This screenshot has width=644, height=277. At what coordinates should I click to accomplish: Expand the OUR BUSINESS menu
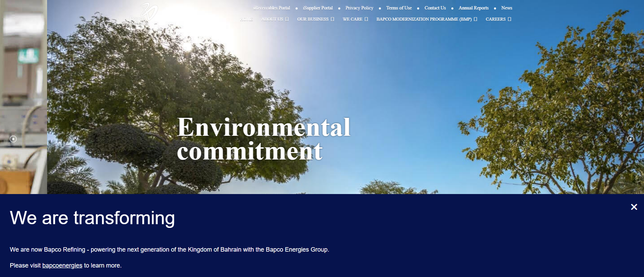coord(316,19)
